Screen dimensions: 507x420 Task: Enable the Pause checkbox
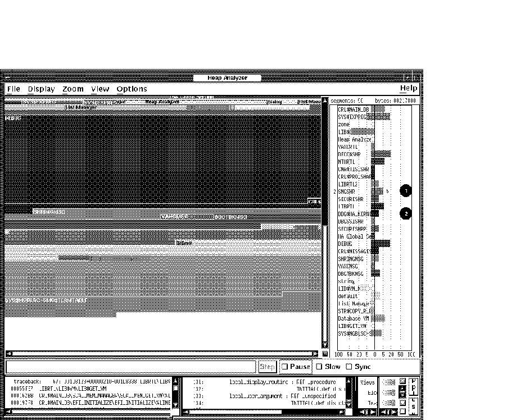pyautogui.click(x=285, y=367)
